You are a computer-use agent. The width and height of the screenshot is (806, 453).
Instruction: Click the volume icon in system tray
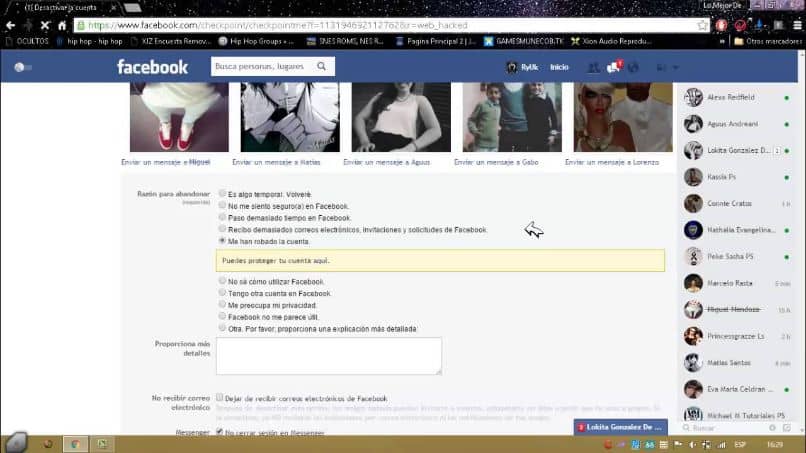[692, 445]
